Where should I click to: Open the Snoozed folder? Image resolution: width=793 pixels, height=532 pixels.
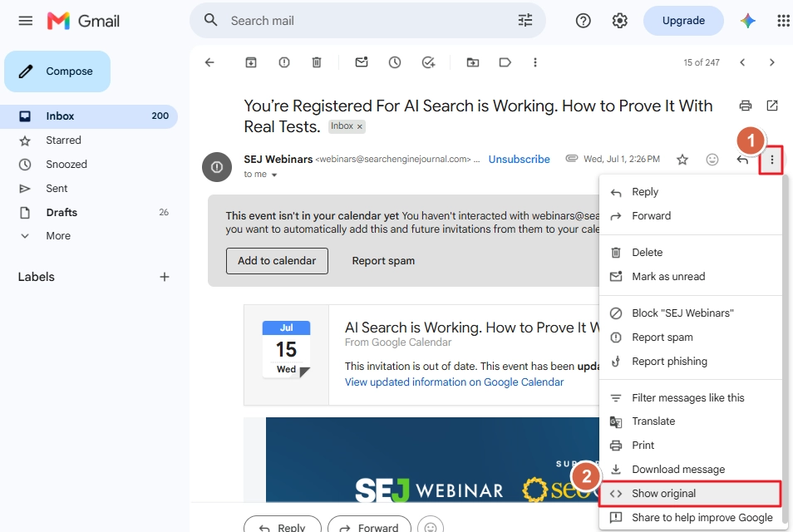click(x=89, y=165)
